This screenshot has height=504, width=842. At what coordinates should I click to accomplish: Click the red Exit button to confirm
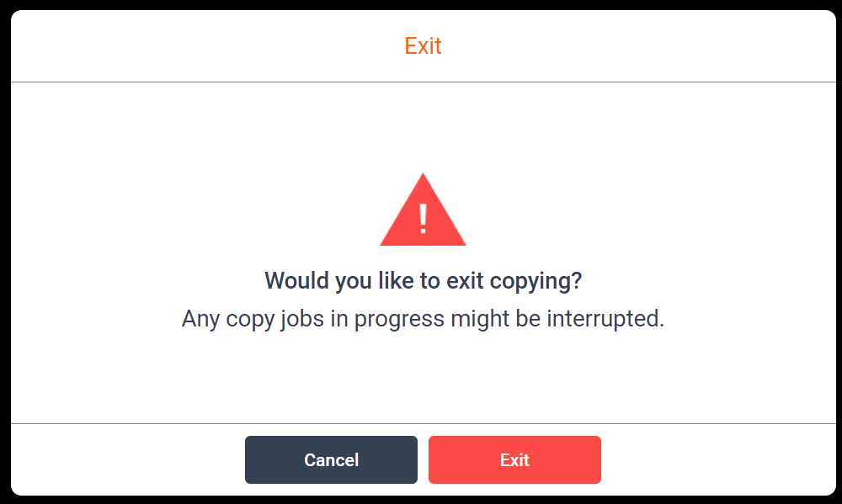coord(514,459)
